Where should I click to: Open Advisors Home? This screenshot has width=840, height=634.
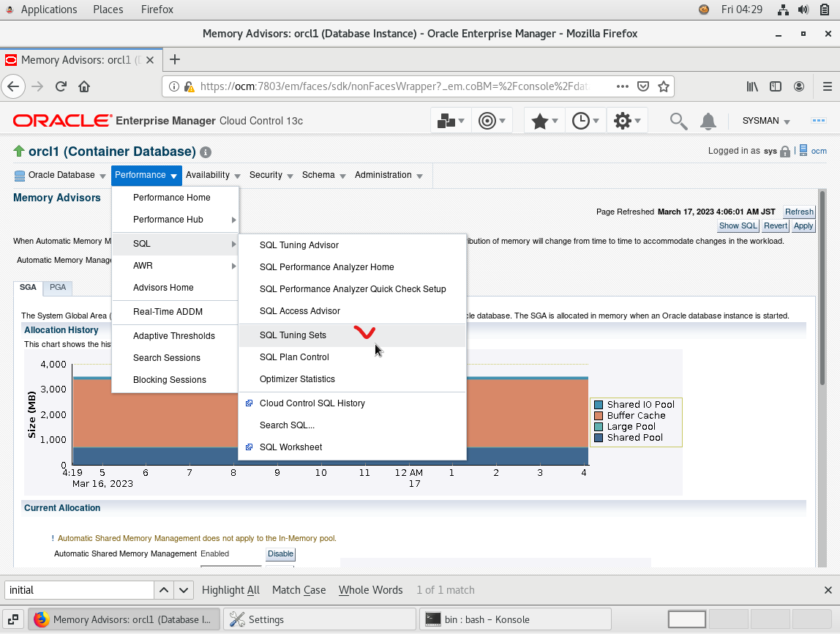tap(175, 288)
